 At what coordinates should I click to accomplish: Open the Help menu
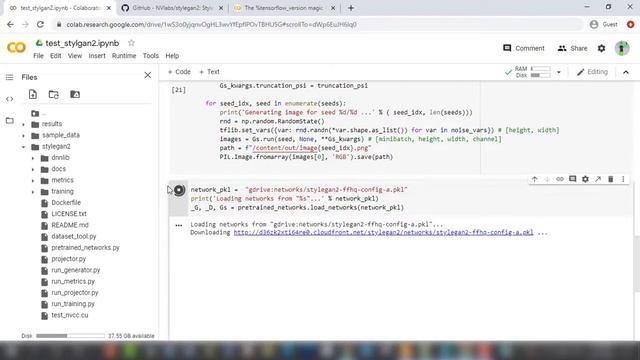pos(172,56)
